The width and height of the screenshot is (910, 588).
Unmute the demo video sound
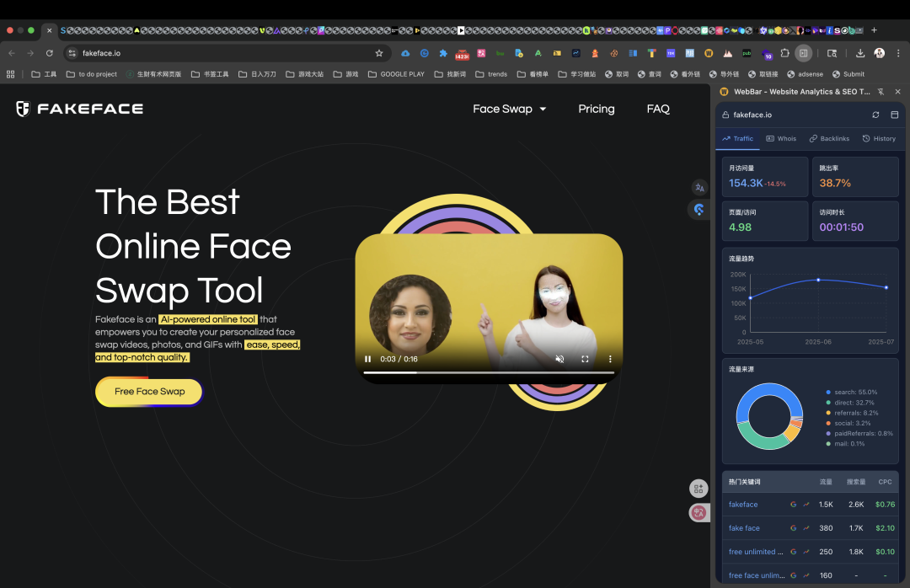[559, 359]
